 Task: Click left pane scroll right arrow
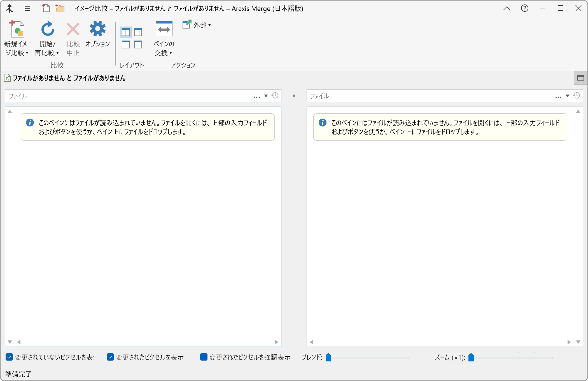click(276, 342)
